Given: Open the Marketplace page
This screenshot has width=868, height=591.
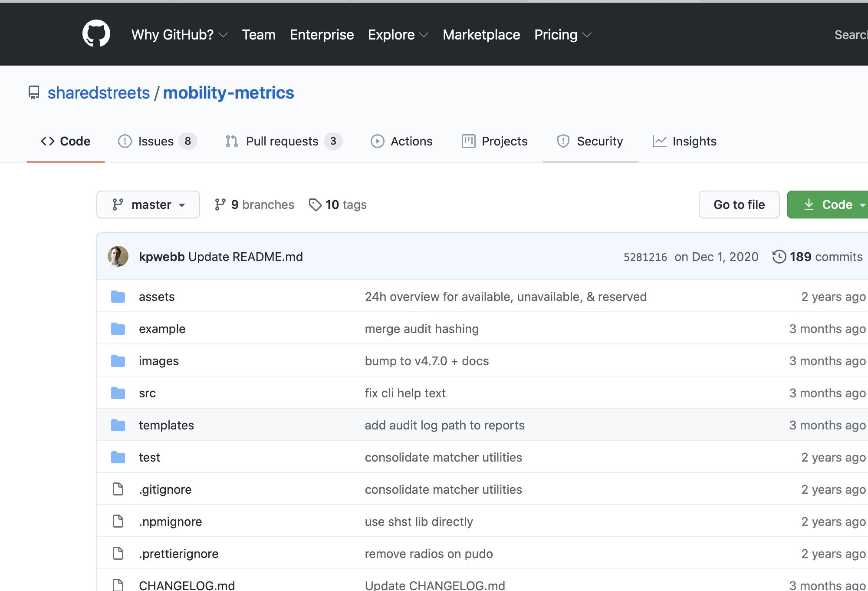Looking at the screenshot, I should pyautogui.click(x=481, y=35).
